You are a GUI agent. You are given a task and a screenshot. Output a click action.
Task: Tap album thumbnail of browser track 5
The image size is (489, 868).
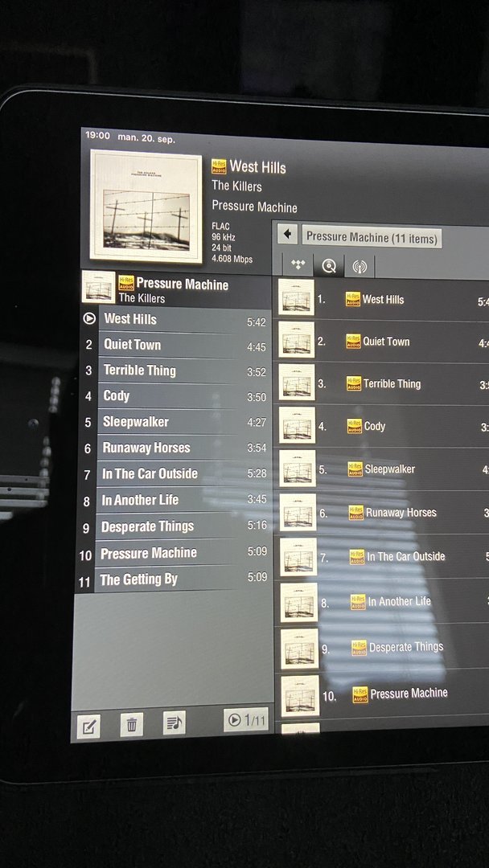[x=298, y=469]
